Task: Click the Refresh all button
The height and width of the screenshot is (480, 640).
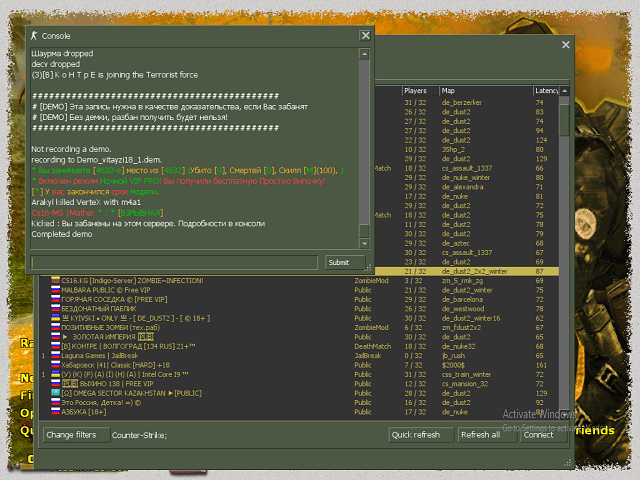Action: point(487,435)
